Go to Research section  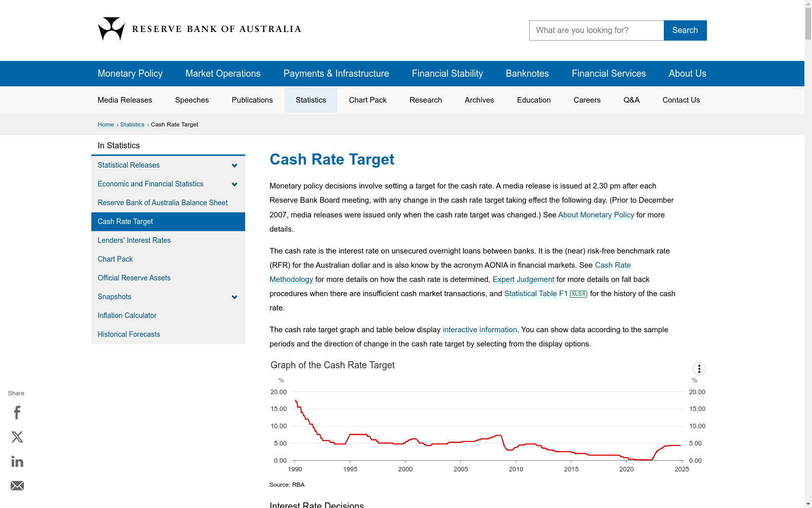pos(425,100)
